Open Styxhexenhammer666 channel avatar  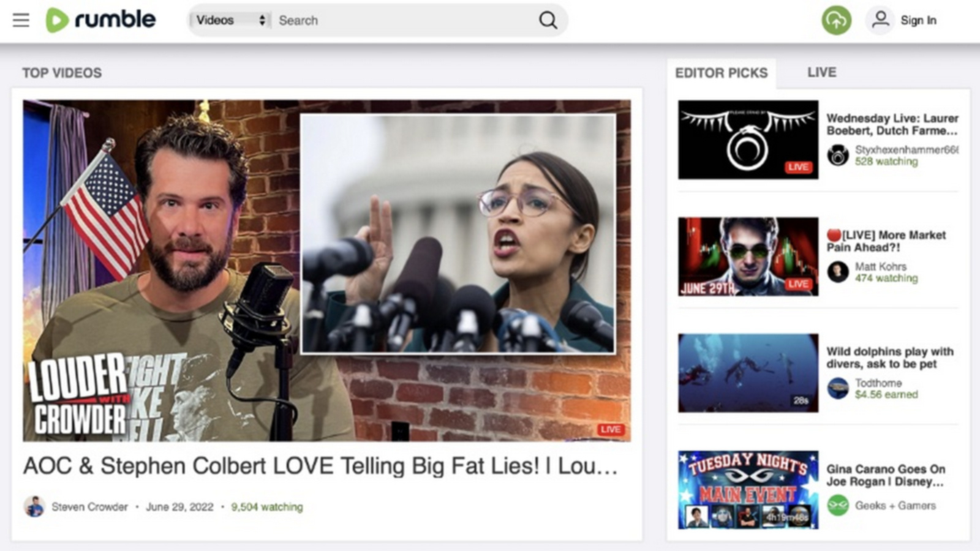click(838, 155)
